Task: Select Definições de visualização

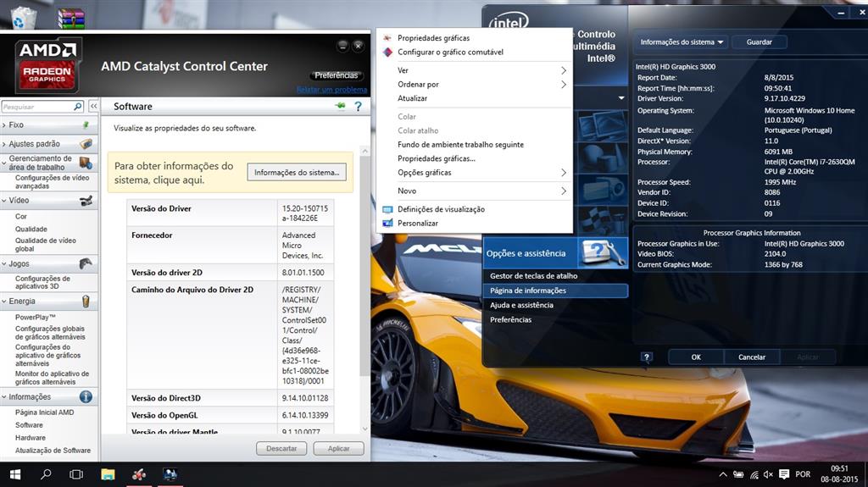Action: 475,209
